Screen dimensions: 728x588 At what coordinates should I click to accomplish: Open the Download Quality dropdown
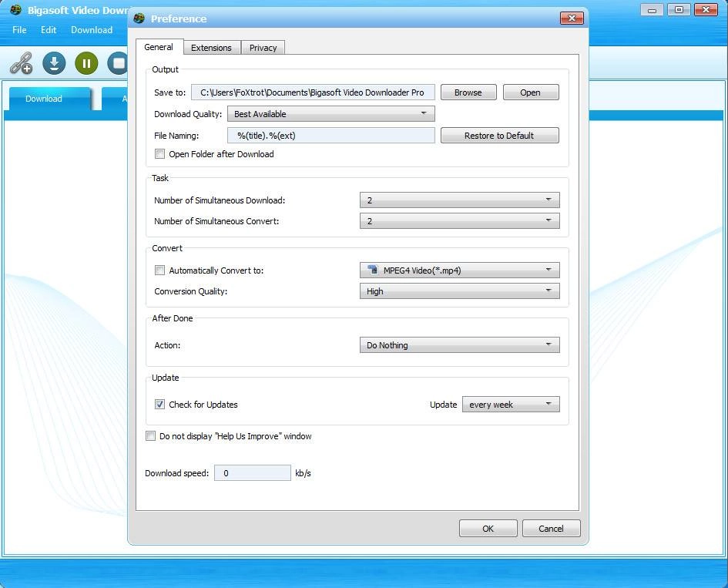[x=331, y=114]
